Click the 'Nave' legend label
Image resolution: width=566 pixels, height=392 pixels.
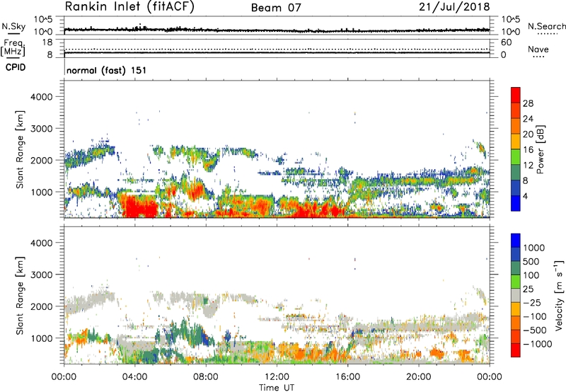(x=538, y=49)
